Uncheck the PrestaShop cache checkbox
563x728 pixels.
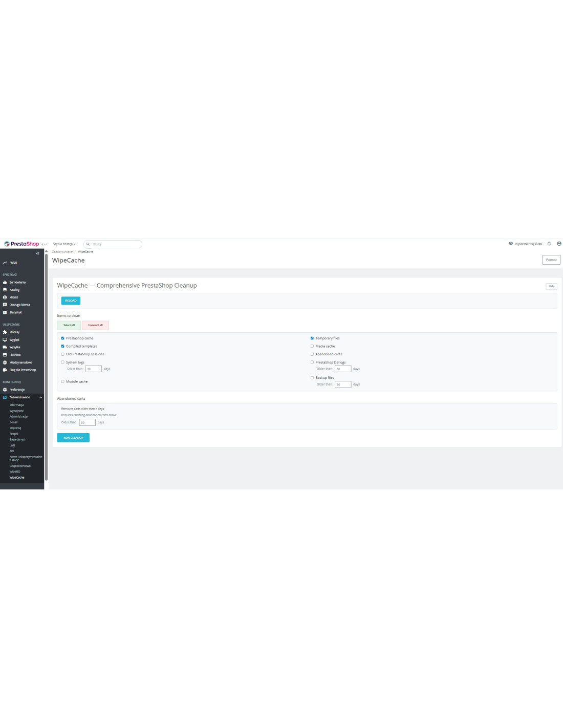[63, 338]
